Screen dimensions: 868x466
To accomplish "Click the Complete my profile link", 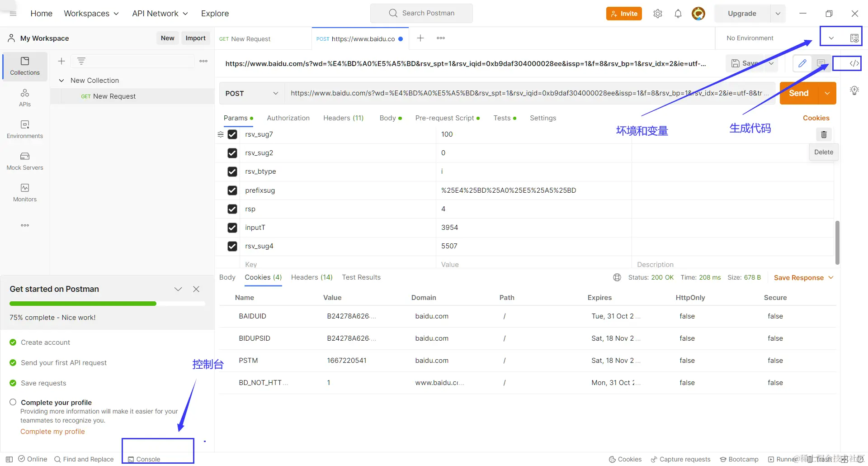I will [x=52, y=432].
